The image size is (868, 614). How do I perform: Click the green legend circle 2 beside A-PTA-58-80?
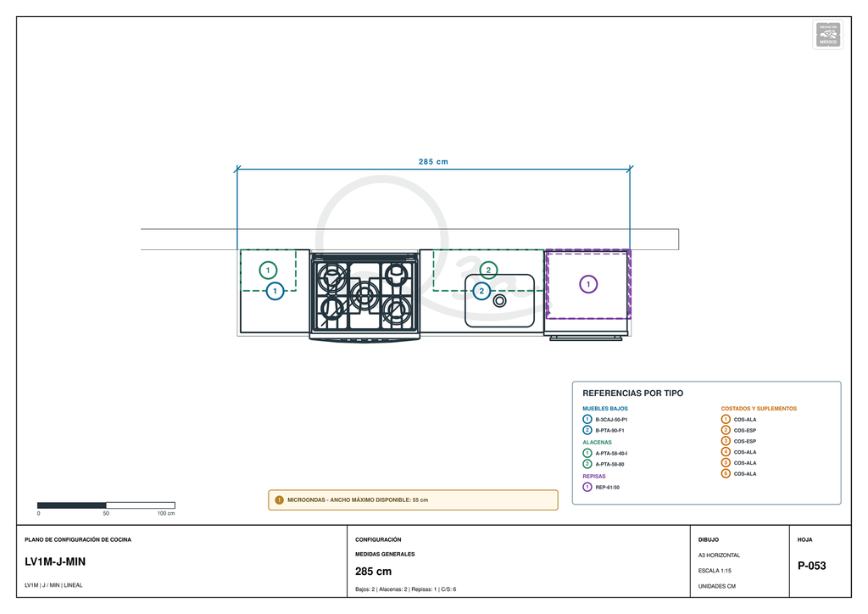tap(587, 464)
